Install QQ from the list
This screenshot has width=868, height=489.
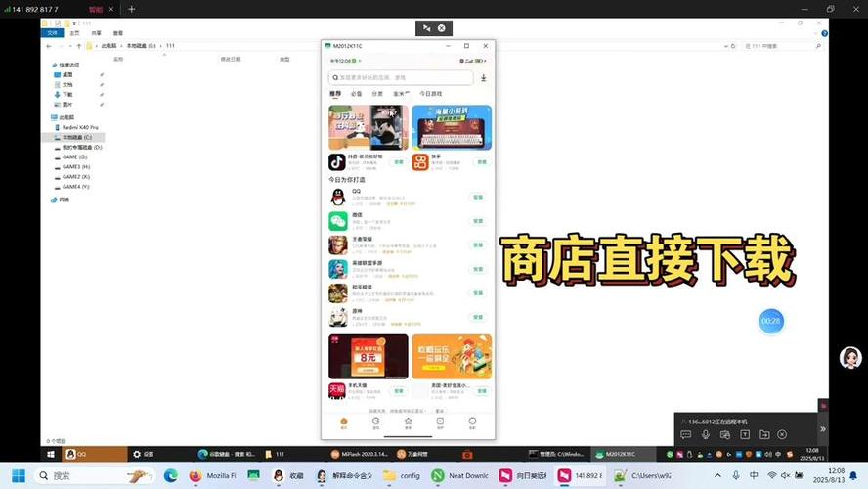(478, 198)
